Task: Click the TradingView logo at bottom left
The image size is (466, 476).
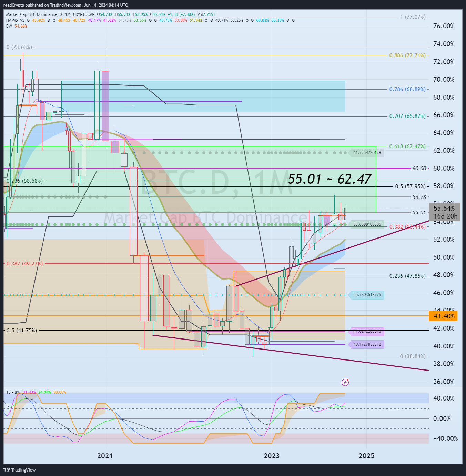Action: click(x=19, y=470)
